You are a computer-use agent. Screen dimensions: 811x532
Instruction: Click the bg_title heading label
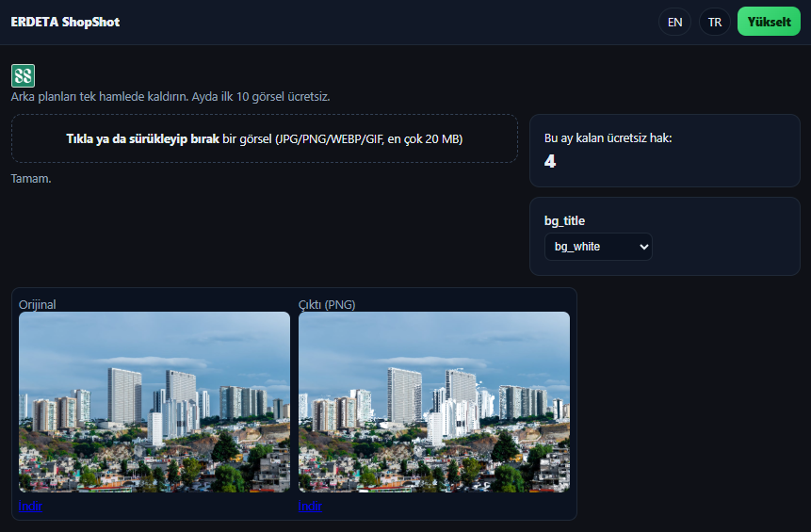[x=564, y=220]
